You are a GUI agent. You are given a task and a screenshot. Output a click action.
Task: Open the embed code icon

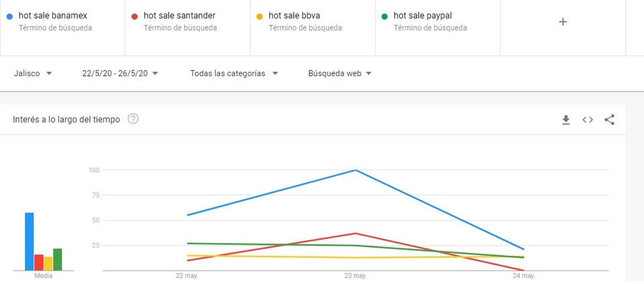(588, 120)
